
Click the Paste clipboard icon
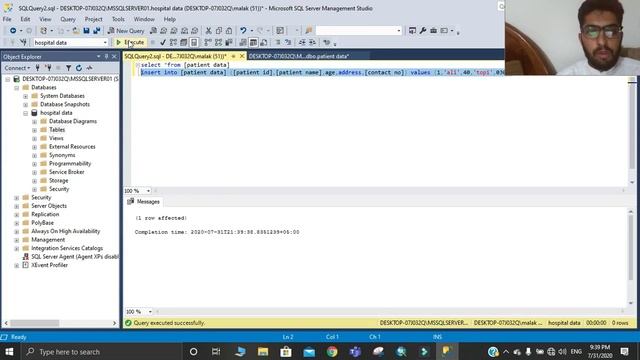coord(229,31)
